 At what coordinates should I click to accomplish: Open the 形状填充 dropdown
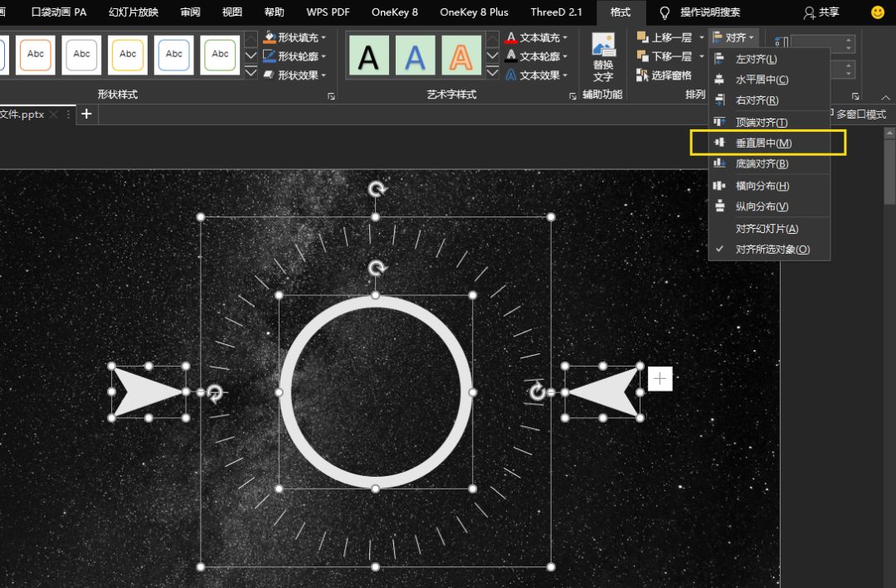pyautogui.click(x=295, y=37)
